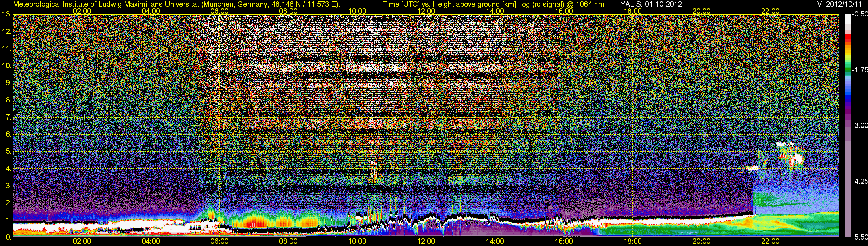Click the -0.50 colorbar scale value
The image size is (868, 246).
click(860, 14)
